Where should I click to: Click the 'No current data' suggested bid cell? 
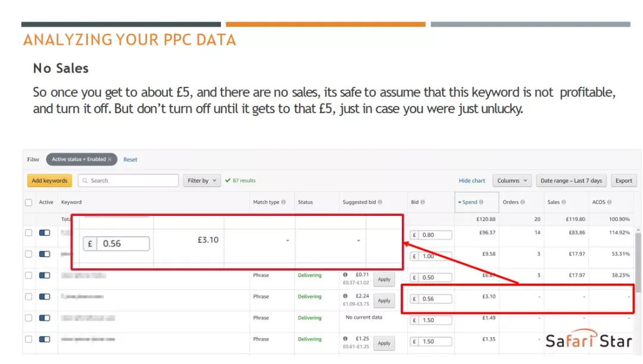point(364,318)
